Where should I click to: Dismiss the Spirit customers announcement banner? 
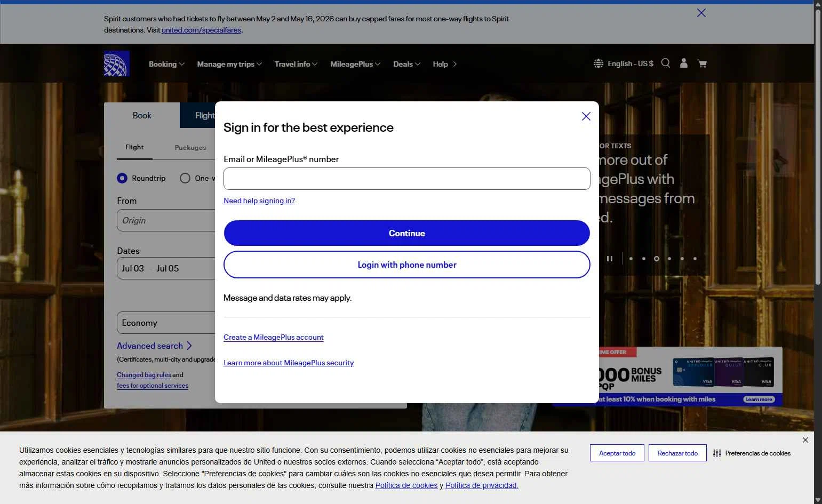pyautogui.click(x=701, y=13)
